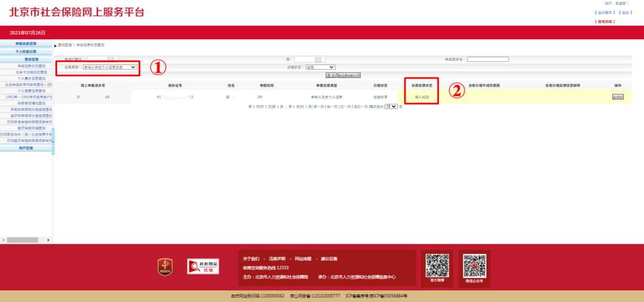Click the 查详细 button in the result row
Viewport: 644px width, 302px height.
618,97
